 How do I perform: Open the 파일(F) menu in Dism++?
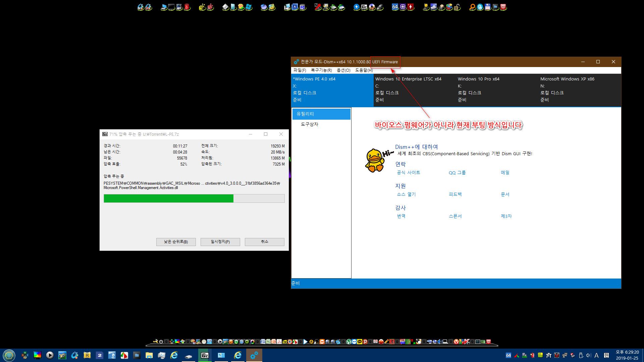tap(300, 70)
